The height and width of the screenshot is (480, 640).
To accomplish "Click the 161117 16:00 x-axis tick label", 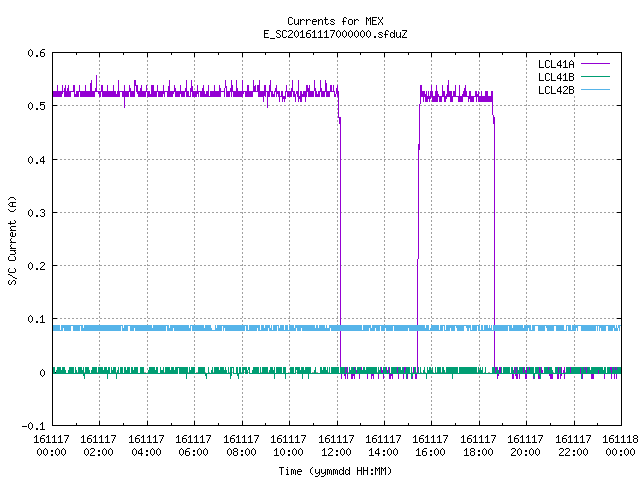I will coord(431,446).
